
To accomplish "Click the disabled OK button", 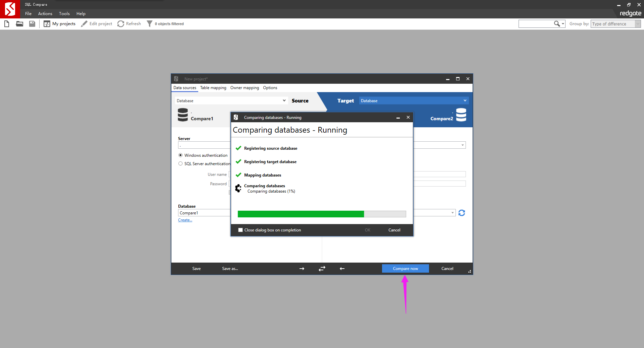I will pyautogui.click(x=368, y=230).
